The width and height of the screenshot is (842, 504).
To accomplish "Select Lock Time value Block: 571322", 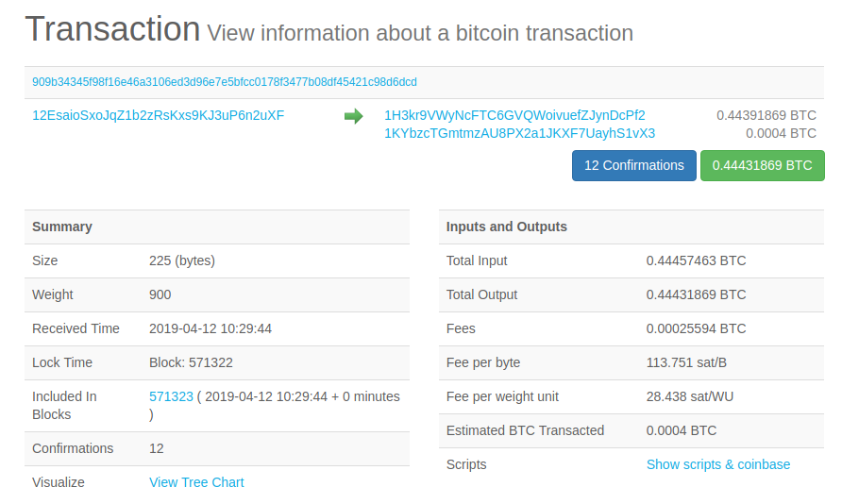I will [192, 362].
